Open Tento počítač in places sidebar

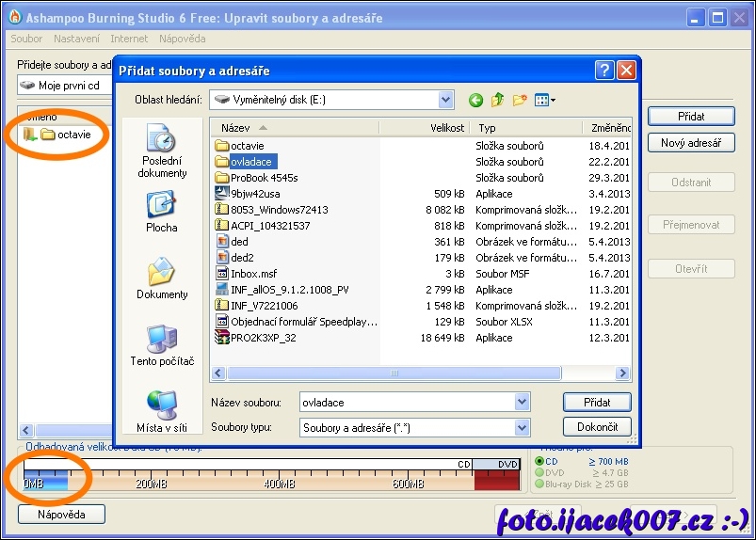162,345
